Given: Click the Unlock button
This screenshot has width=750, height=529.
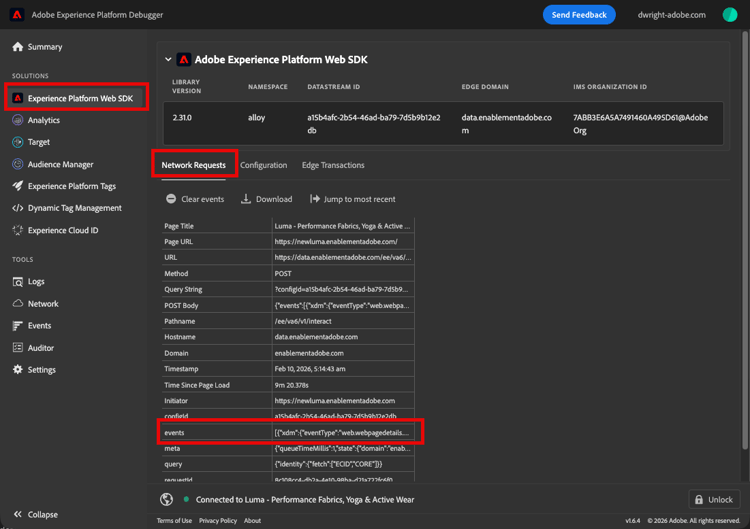Looking at the screenshot, I should (x=714, y=499).
